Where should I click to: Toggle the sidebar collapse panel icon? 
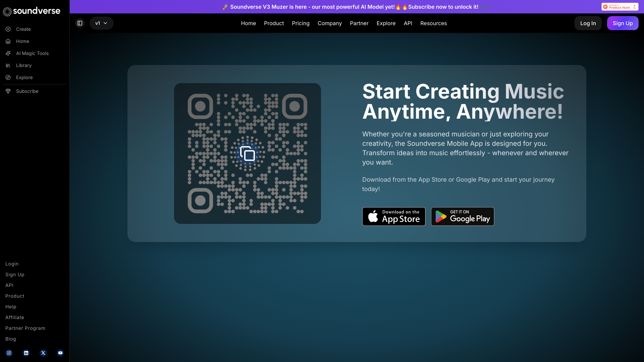point(79,23)
